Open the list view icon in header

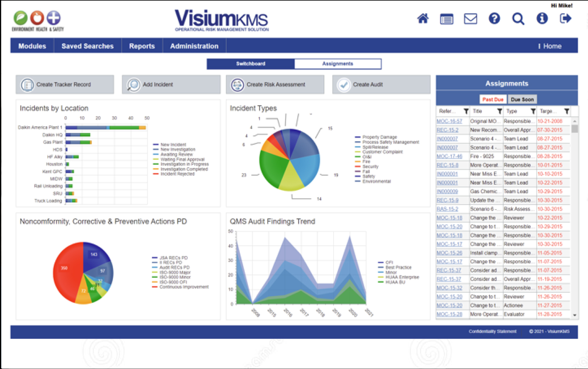[446, 19]
